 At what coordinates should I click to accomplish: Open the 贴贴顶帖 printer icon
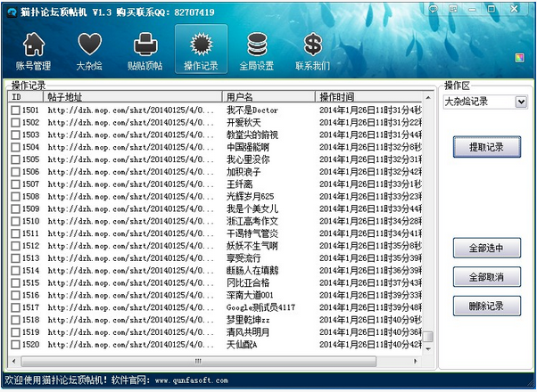145,44
